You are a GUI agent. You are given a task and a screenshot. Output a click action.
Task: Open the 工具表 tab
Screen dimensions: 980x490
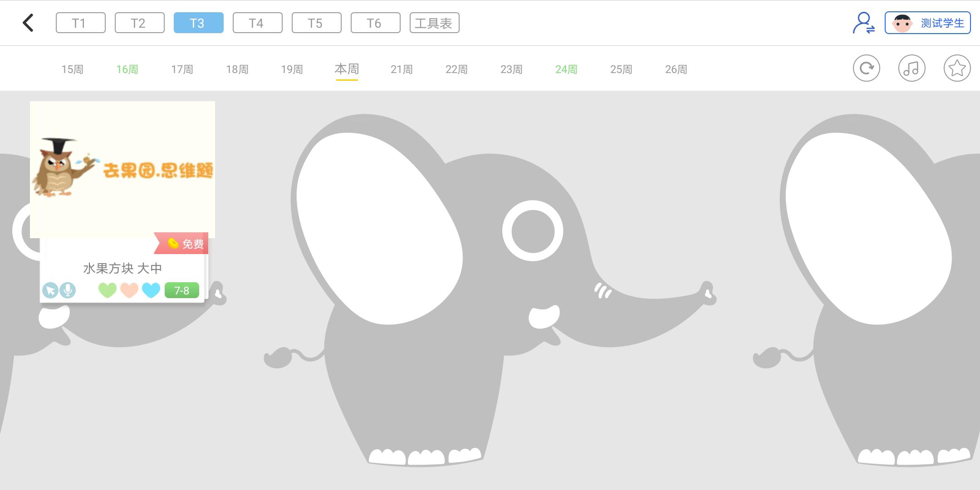click(x=434, y=22)
